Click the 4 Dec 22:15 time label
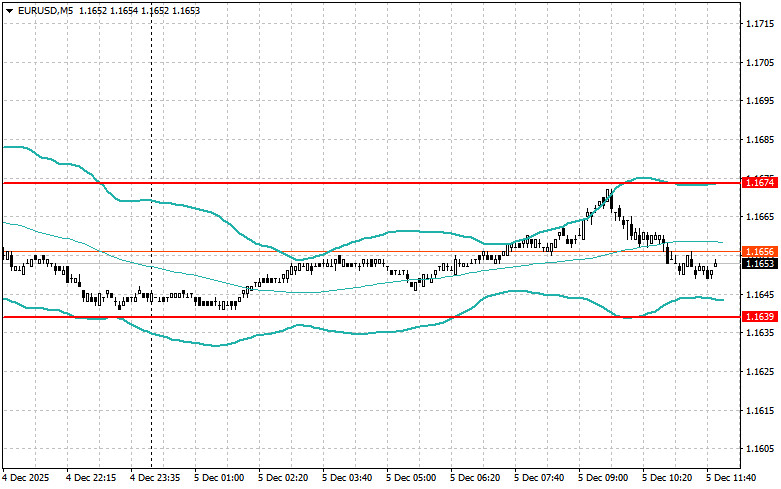The image size is (781, 489). 91,478
